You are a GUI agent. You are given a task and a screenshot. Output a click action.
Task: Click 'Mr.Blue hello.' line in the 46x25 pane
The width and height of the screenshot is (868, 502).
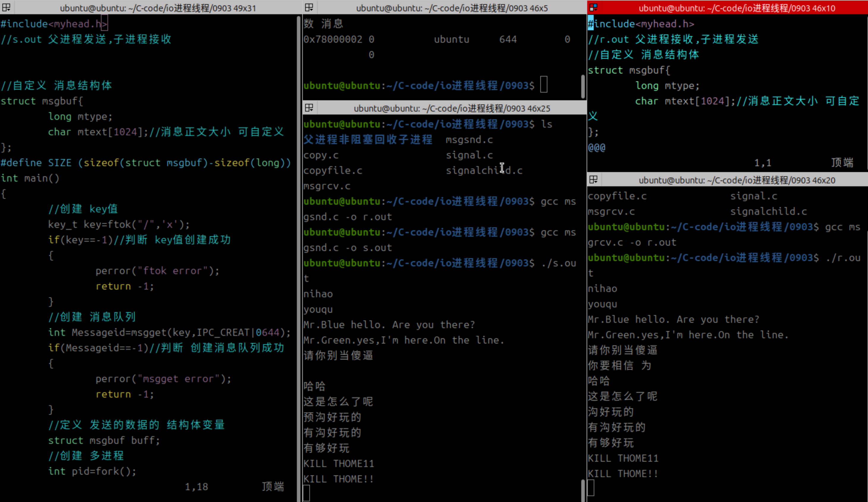pyautogui.click(x=389, y=325)
